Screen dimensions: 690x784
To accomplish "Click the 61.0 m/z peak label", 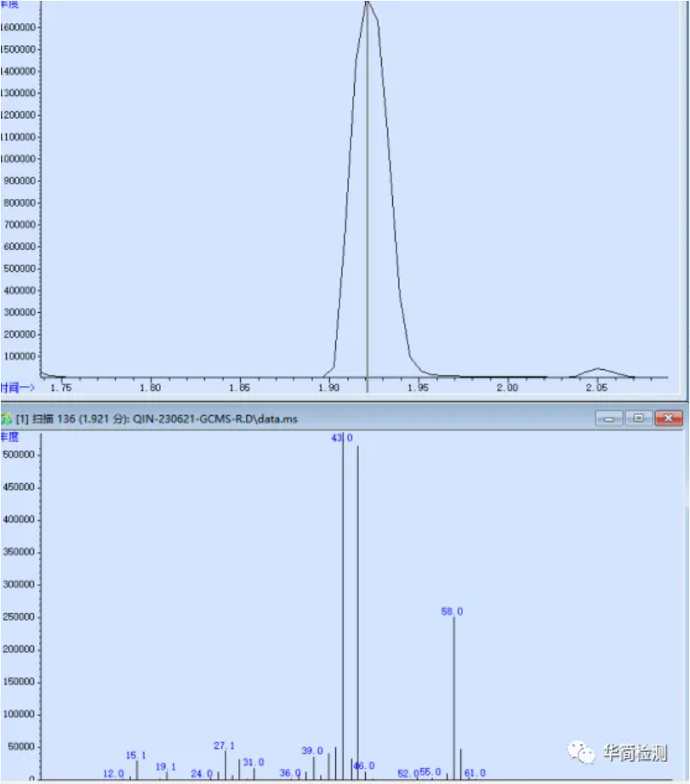I will click(475, 774).
